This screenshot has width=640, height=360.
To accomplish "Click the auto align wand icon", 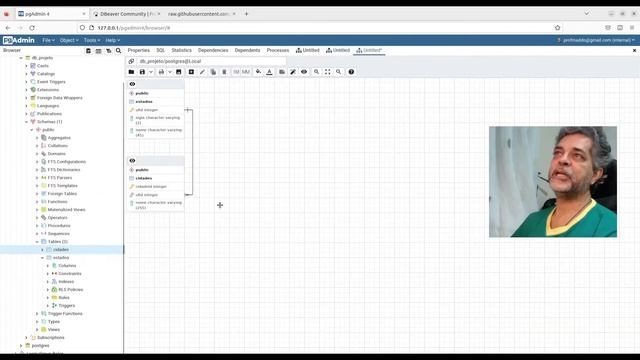I will [x=293, y=72].
